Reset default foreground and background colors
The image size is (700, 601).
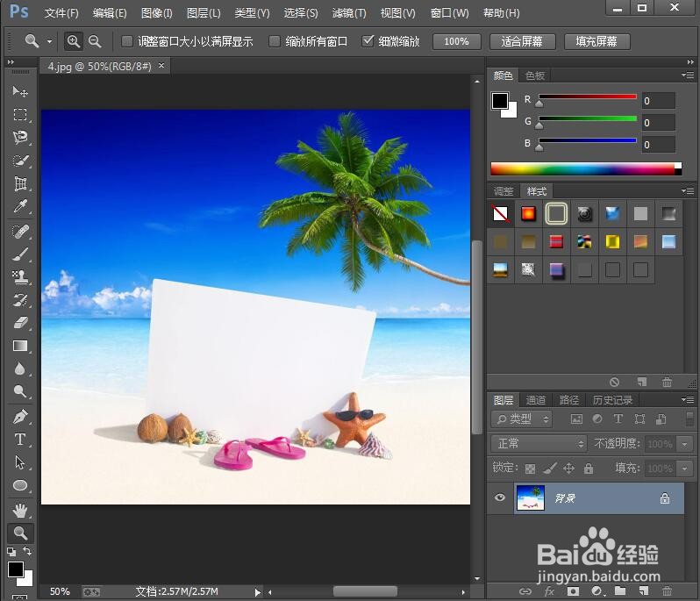coord(11,552)
